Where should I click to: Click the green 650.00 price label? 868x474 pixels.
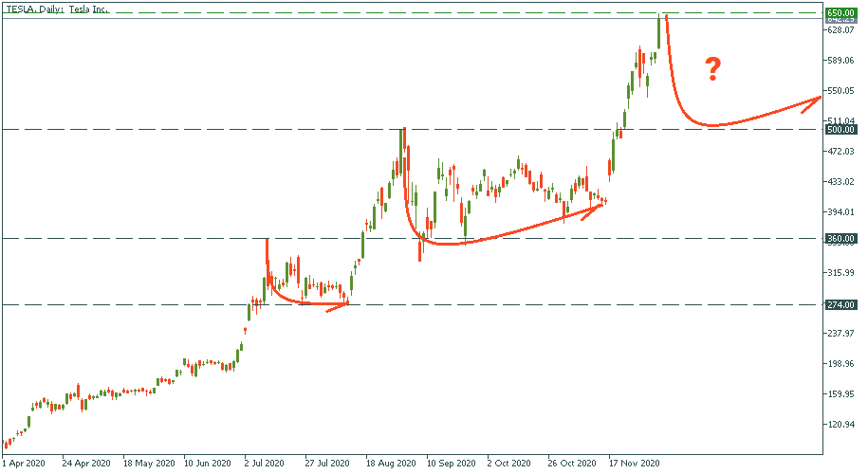coord(841,12)
